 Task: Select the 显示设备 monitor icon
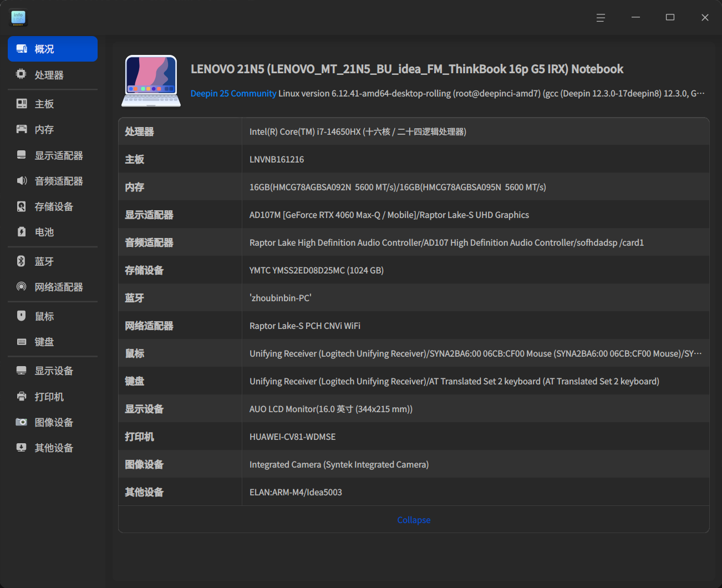point(22,371)
